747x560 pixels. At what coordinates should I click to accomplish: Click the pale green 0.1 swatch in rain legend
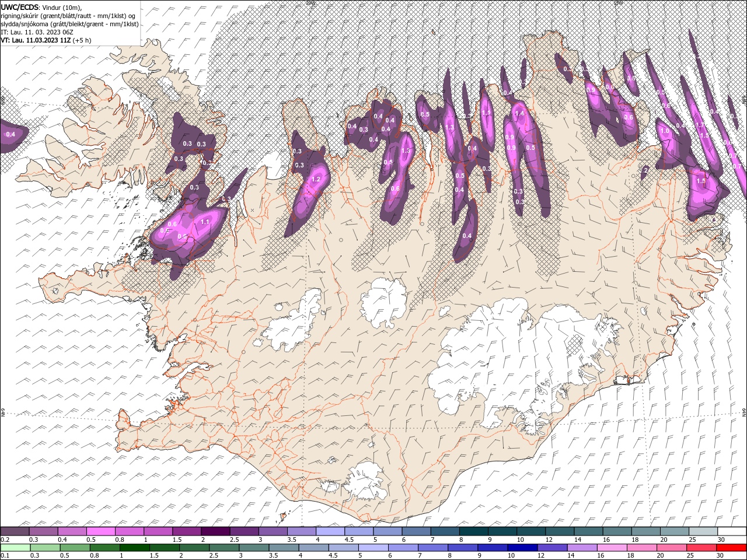pyautogui.click(x=15, y=548)
